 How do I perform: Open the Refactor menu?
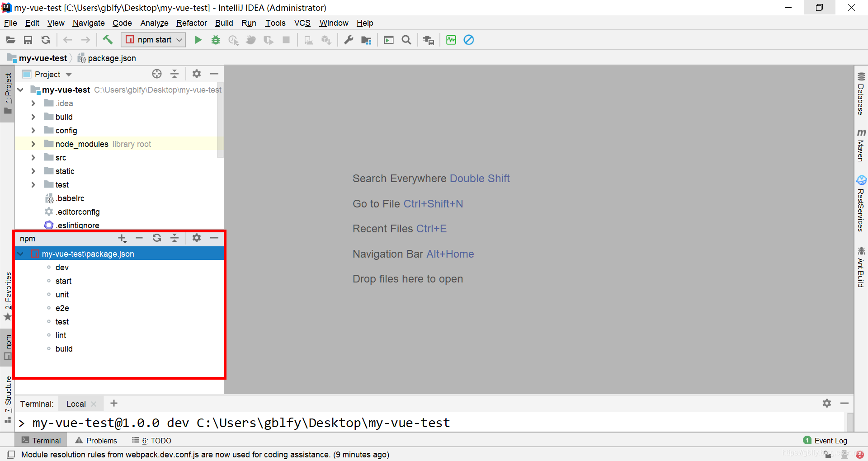pos(192,23)
